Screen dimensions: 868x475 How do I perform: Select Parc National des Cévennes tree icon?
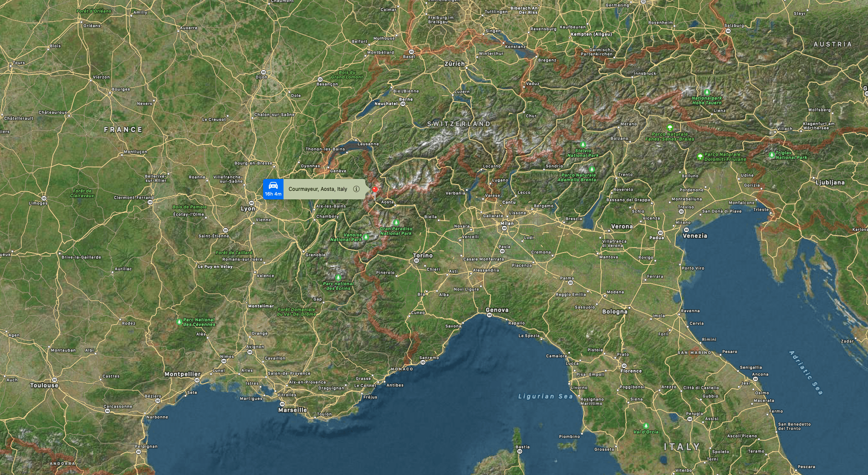point(179,322)
